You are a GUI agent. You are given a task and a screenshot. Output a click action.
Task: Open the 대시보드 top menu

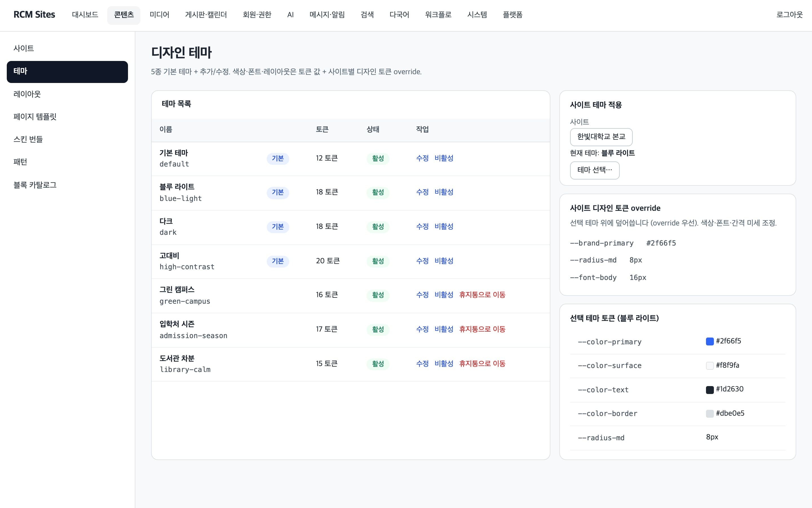click(85, 15)
